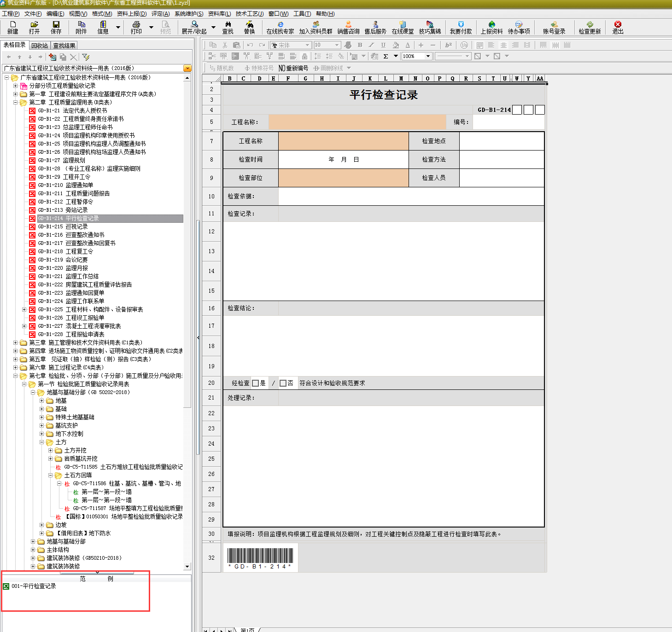Collapse 第二章 工程质量监理用表 folder
The width and height of the screenshot is (672, 632).
(x=15, y=102)
